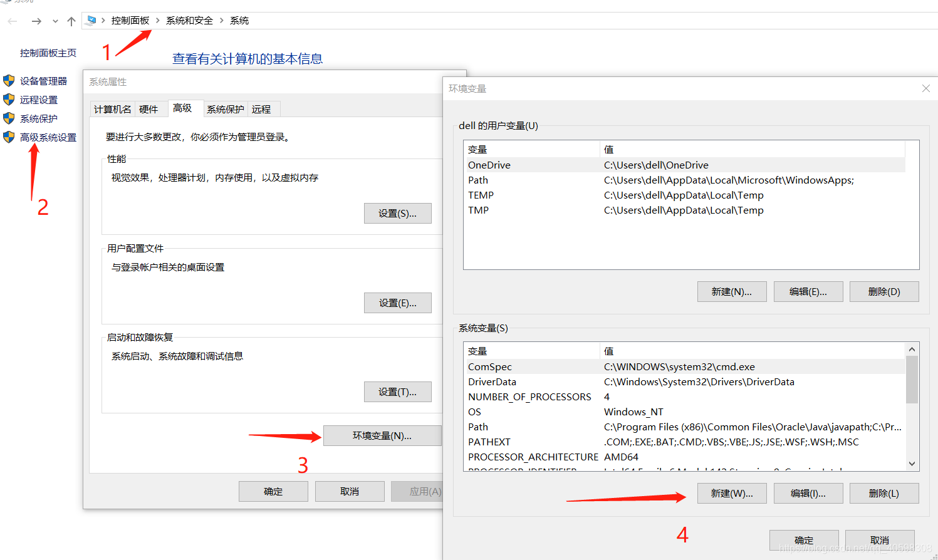Open 高级系统设置 link
This screenshot has width=938, height=560.
[x=48, y=137]
